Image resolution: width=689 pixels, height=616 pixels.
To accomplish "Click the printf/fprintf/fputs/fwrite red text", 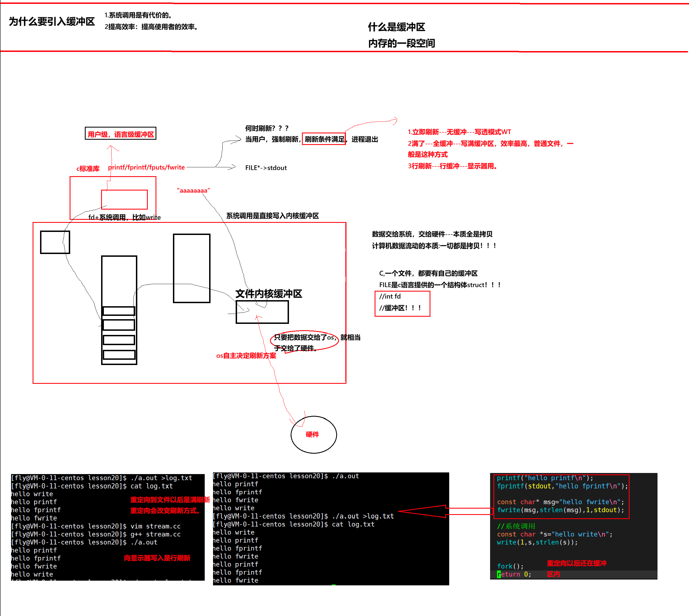I will 146,167.
